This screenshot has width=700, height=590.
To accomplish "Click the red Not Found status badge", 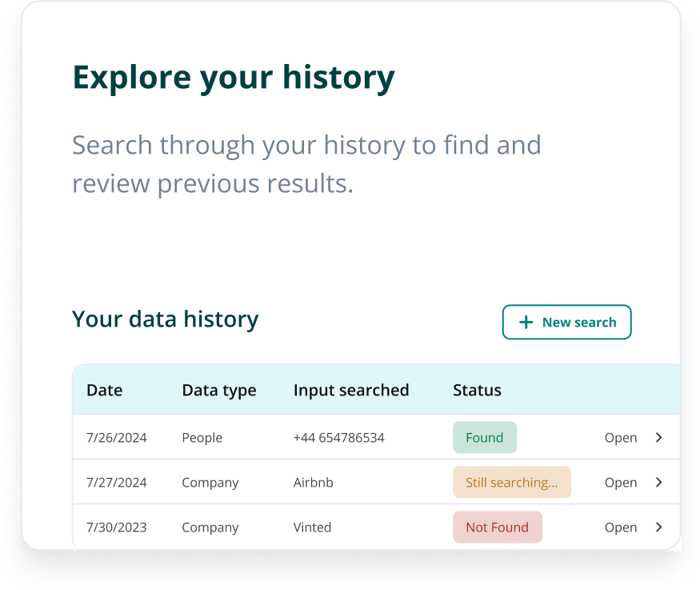I will (x=497, y=527).
